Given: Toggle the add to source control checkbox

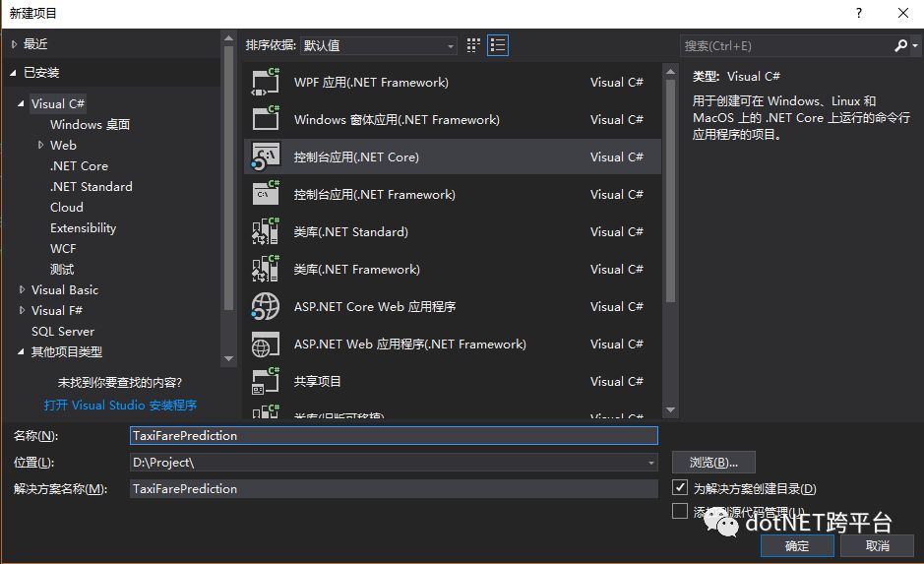Looking at the screenshot, I should (x=679, y=511).
